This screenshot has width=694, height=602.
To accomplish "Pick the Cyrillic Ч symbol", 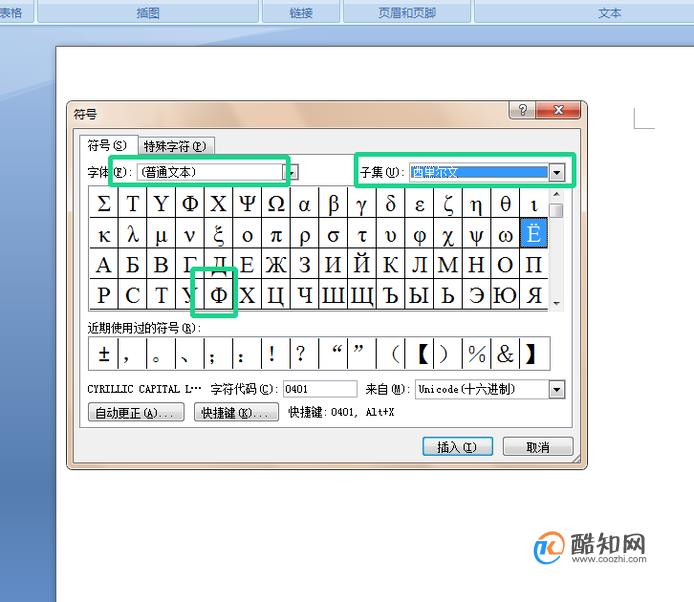I will point(305,294).
